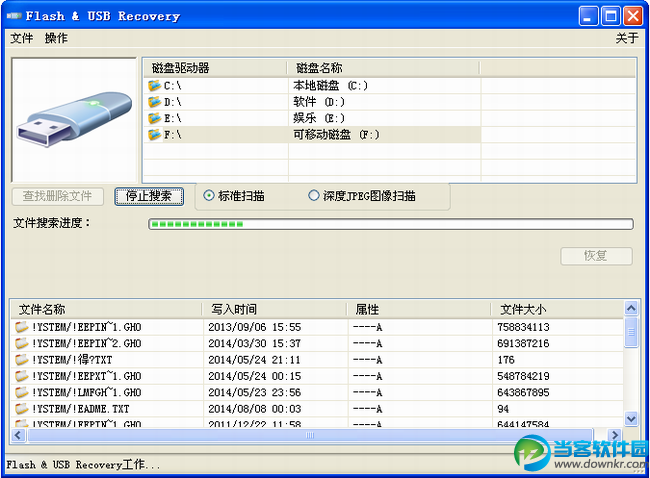Select drive name 软件 (D:)

[x=319, y=102]
